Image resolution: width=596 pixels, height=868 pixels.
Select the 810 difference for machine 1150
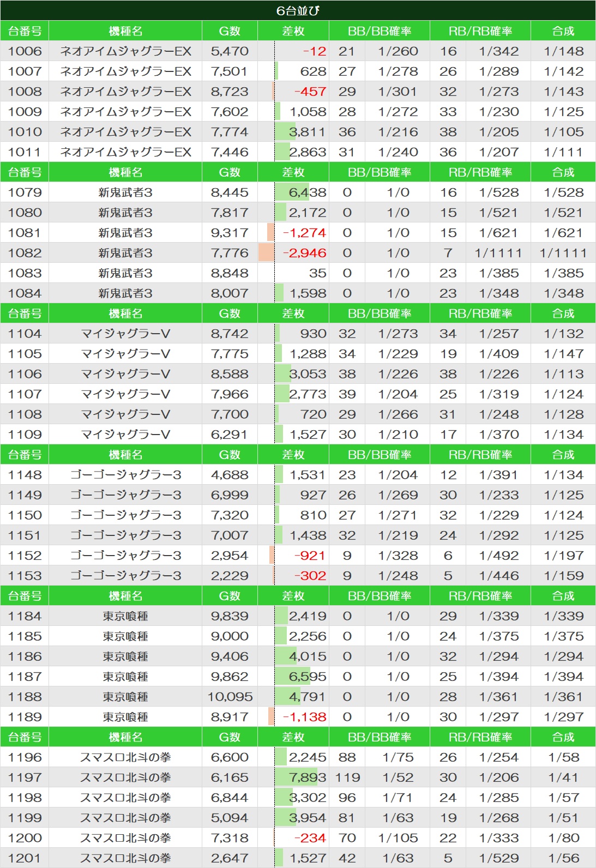click(313, 515)
